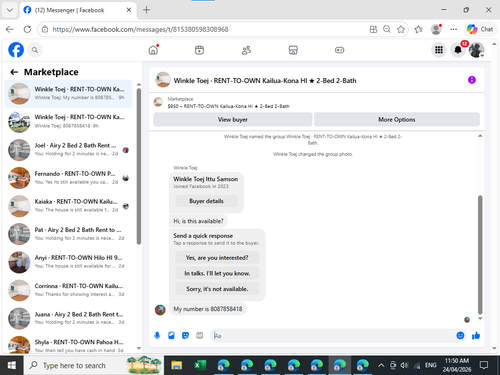Click the chat message area scrollbar
Image resolution: width=500 pixels, height=375 pixels.
(480, 255)
